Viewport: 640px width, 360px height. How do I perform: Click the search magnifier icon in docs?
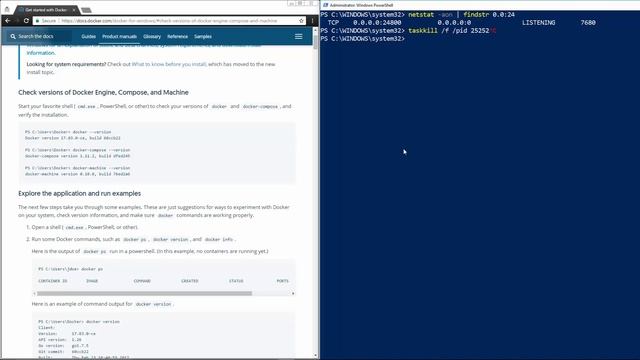[13, 36]
